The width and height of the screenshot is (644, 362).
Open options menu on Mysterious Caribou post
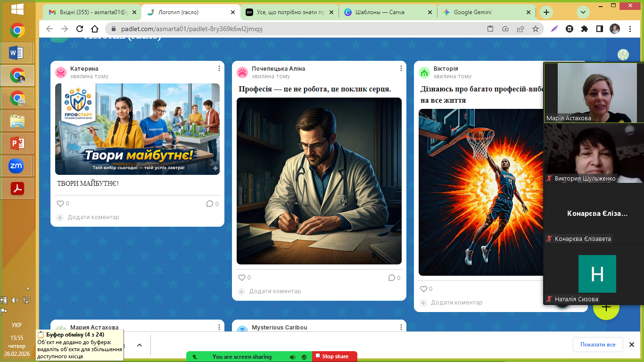coord(401,327)
